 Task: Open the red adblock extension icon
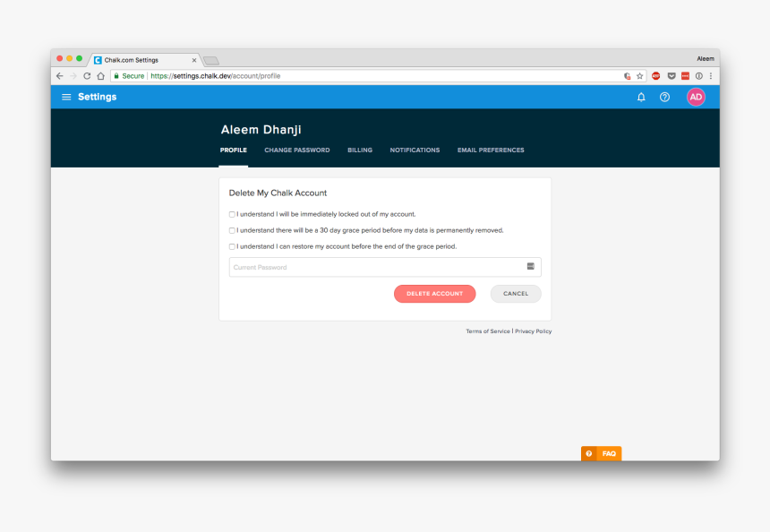[655, 76]
